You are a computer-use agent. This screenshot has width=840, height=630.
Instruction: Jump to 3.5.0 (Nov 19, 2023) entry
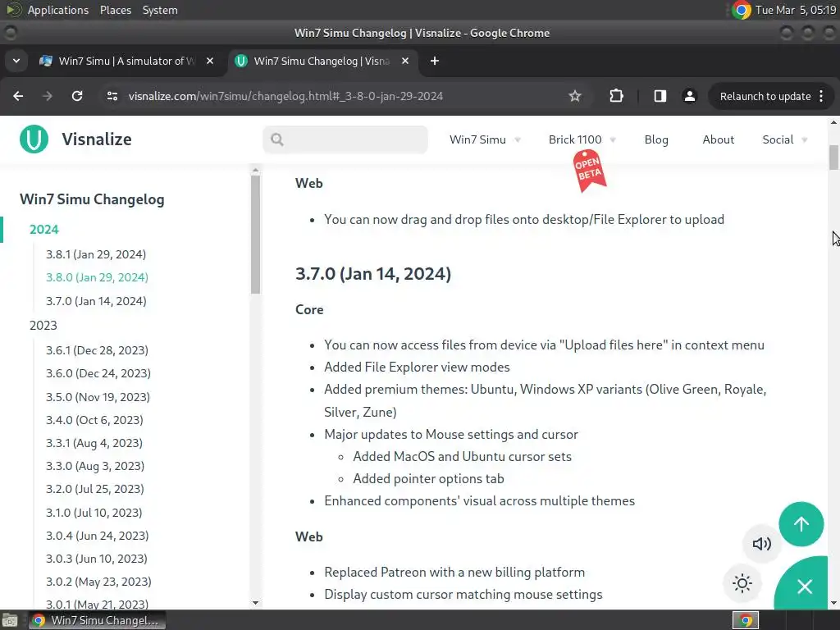click(98, 397)
